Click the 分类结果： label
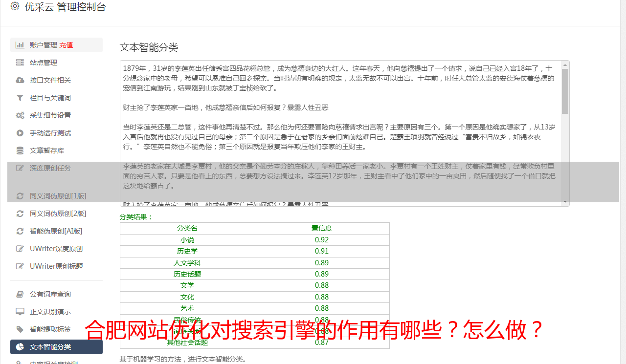The height and width of the screenshot is (364, 626). (x=136, y=217)
